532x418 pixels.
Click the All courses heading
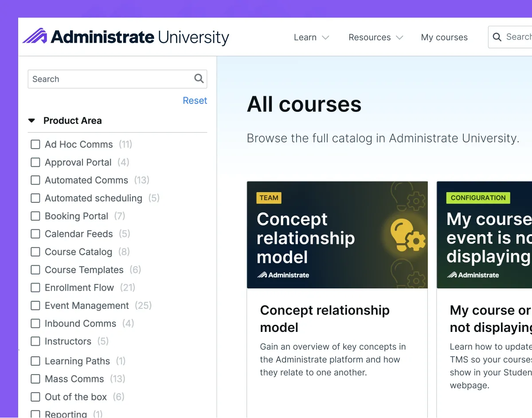(304, 104)
